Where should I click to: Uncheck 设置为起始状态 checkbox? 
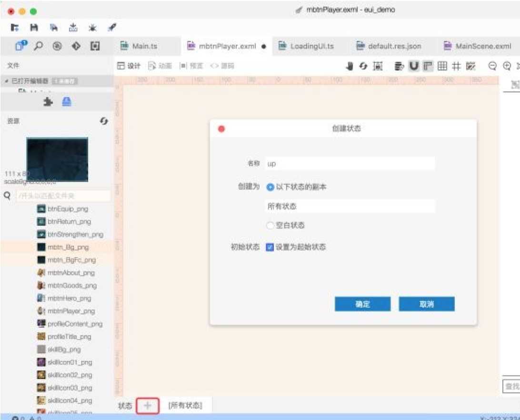click(x=270, y=247)
